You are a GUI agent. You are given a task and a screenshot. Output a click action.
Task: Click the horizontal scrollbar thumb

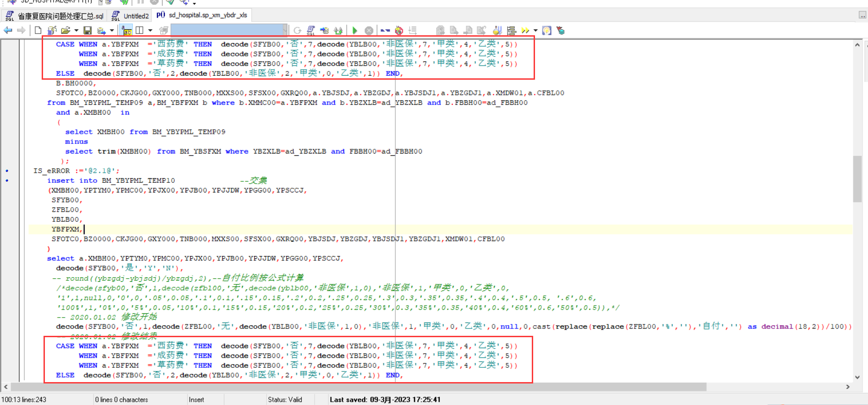[x=359, y=387]
